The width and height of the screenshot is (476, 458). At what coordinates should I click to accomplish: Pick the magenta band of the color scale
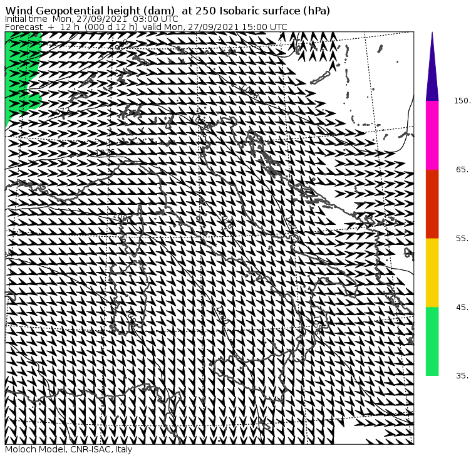tap(432, 135)
